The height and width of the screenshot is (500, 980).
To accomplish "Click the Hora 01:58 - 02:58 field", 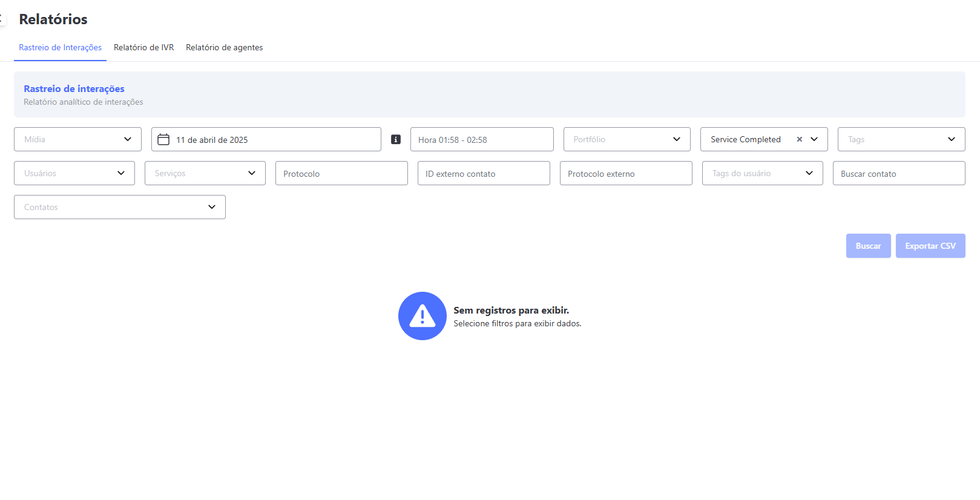I will tap(481, 140).
